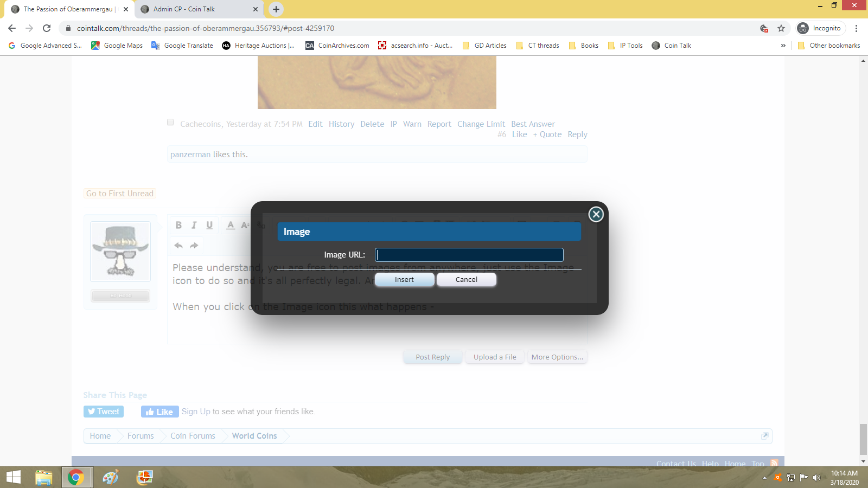
Task: Open the Chrome menu (three dots)
Action: pos(857,28)
